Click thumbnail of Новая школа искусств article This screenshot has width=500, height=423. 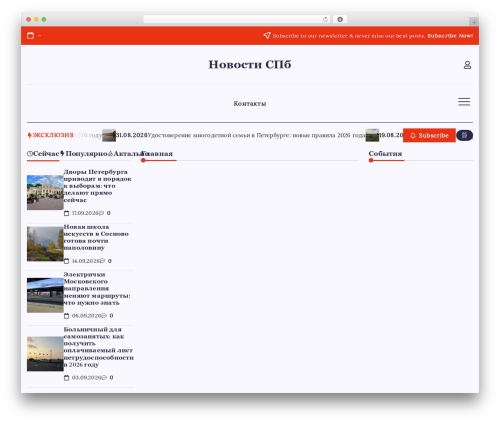pyautogui.click(x=45, y=244)
